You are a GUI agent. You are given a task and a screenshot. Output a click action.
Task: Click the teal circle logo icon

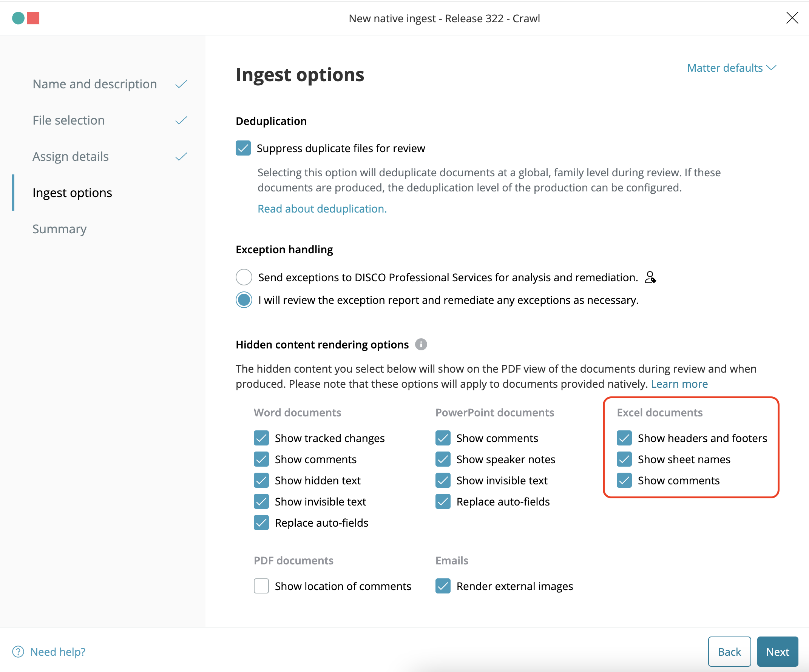tap(18, 18)
